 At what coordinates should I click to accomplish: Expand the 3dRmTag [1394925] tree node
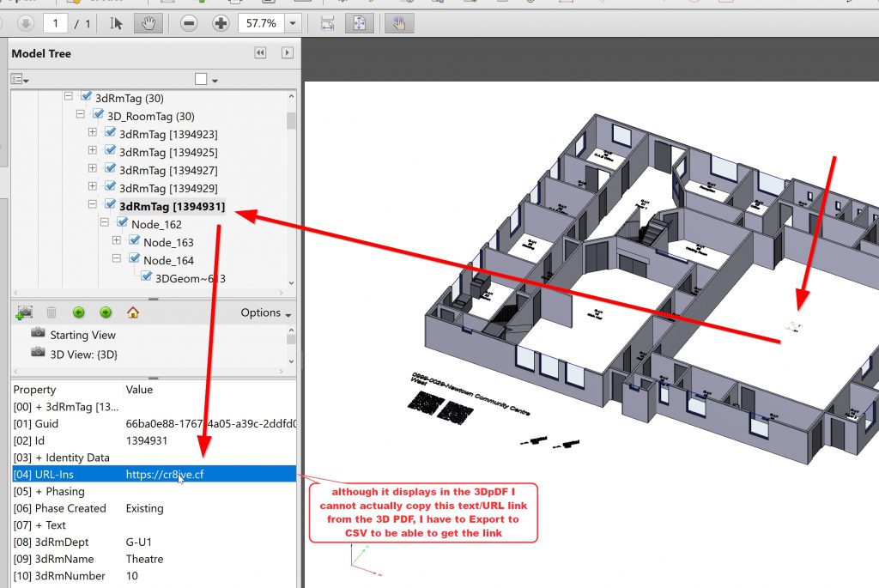pyautogui.click(x=93, y=151)
